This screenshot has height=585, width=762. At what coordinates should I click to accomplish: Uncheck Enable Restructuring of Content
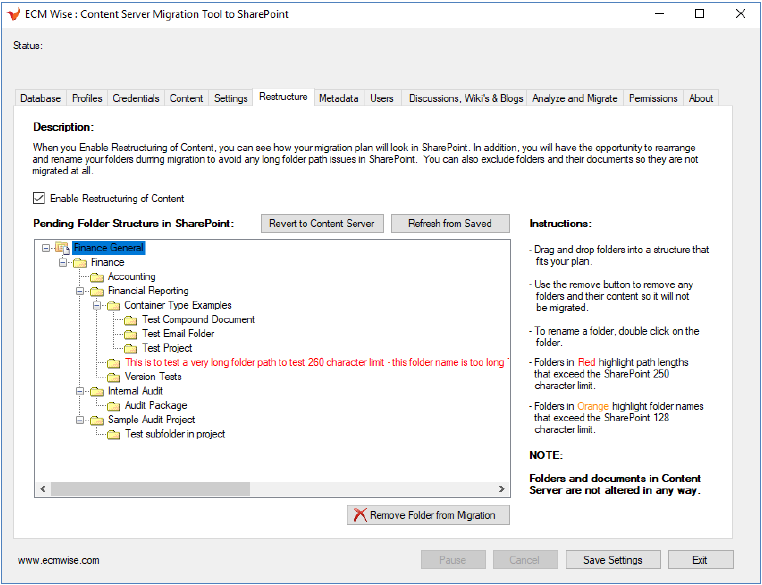coord(40,198)
